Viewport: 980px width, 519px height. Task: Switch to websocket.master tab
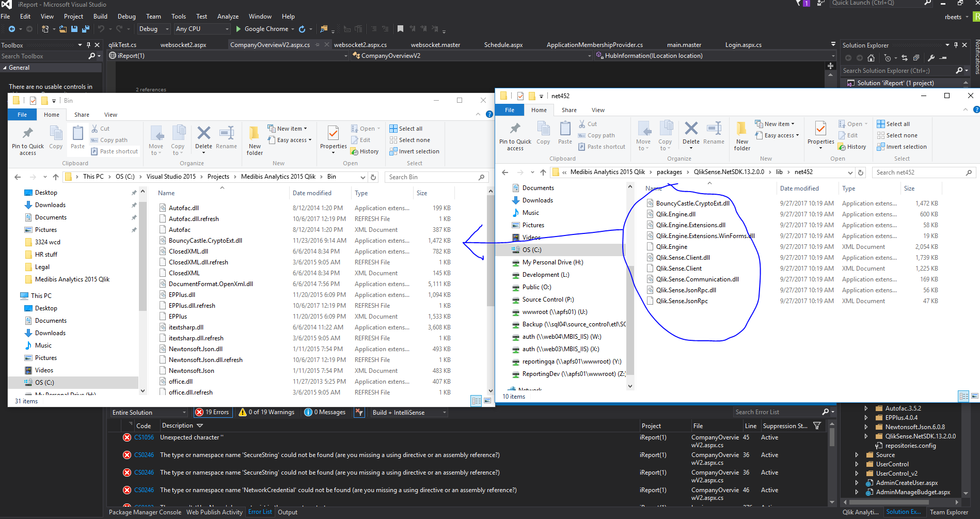coord(435,45)
